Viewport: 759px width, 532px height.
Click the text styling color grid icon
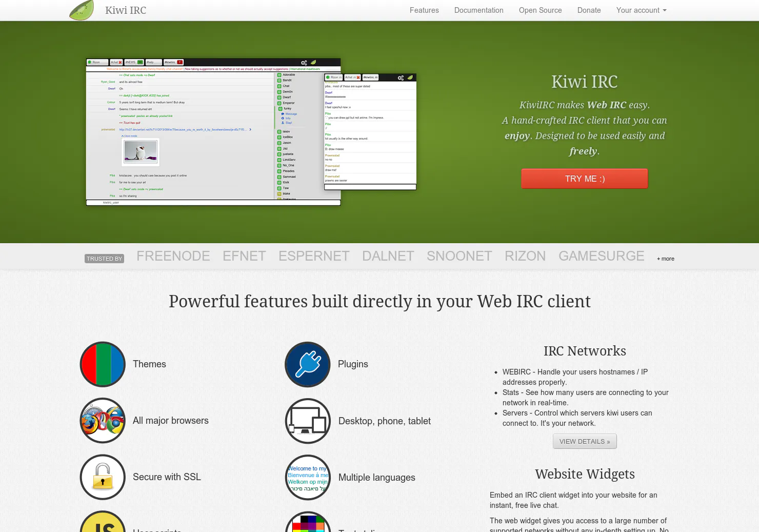point(308,522)
